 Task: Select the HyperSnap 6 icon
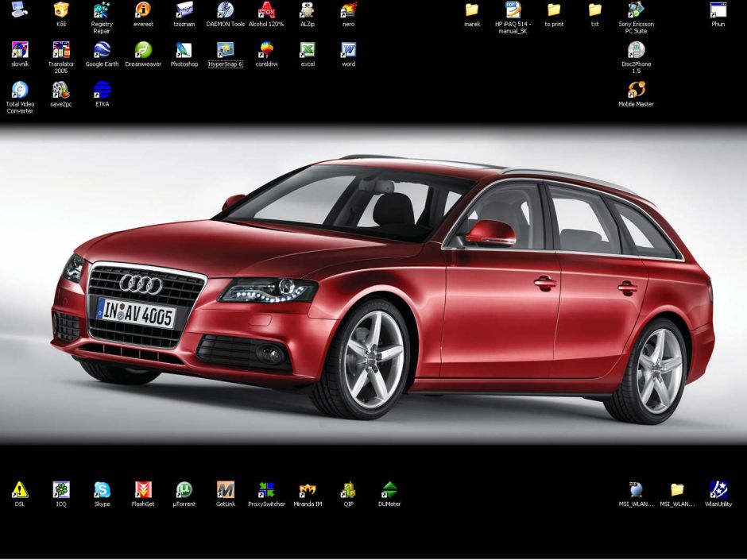coord(225,51)
